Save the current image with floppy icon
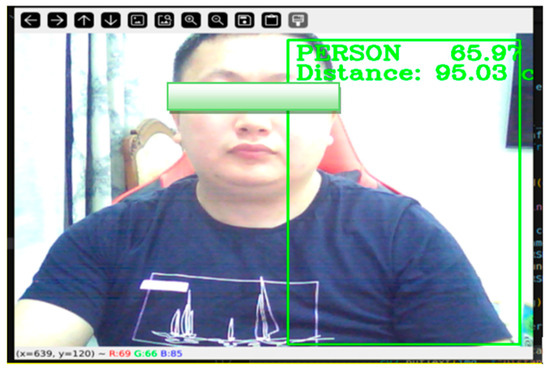 pyautogui.click(x=244, y=20)
